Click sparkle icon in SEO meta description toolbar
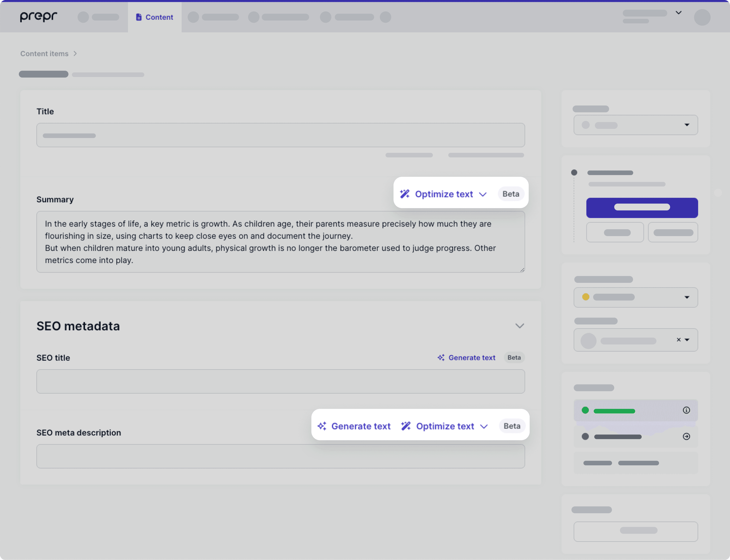This screenshot has height=560, width=730. [322, 426]
